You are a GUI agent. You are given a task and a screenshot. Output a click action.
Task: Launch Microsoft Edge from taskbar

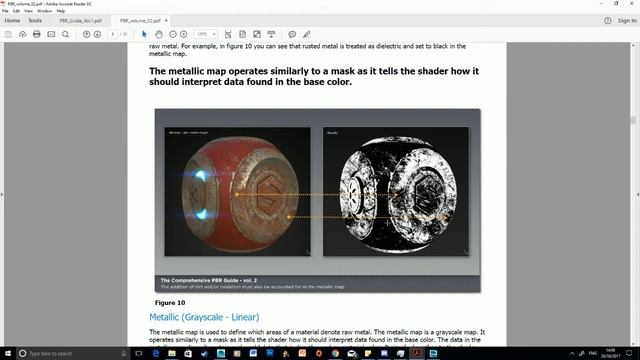click(x=156, y=353)
